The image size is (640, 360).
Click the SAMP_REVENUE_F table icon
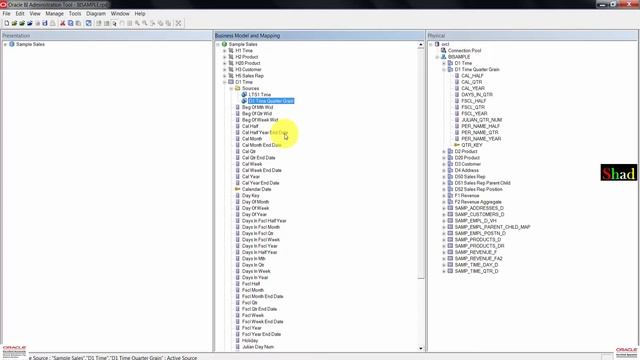450,252
